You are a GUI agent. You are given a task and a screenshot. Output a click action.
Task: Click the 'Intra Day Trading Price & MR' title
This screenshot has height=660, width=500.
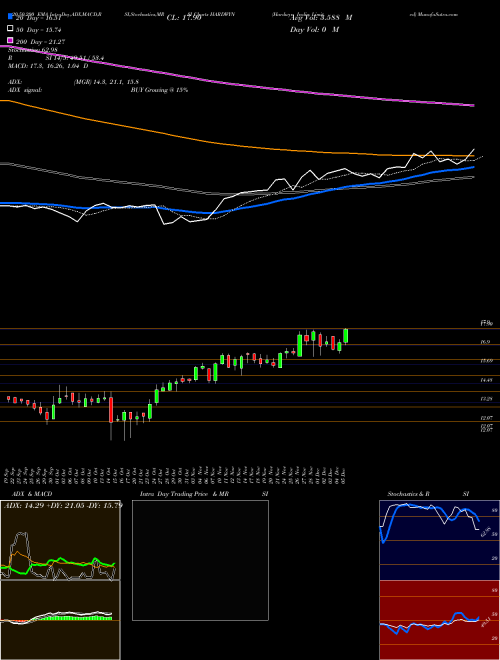click(184, 494)
